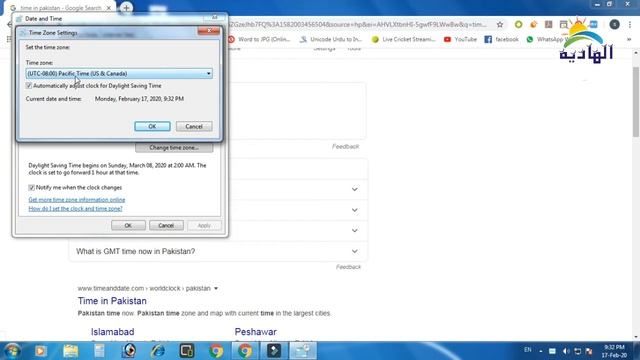The height and width of the screenshot is (360, 640).
Task: Open Time in Pakistan search result
Action: [112, 301]
